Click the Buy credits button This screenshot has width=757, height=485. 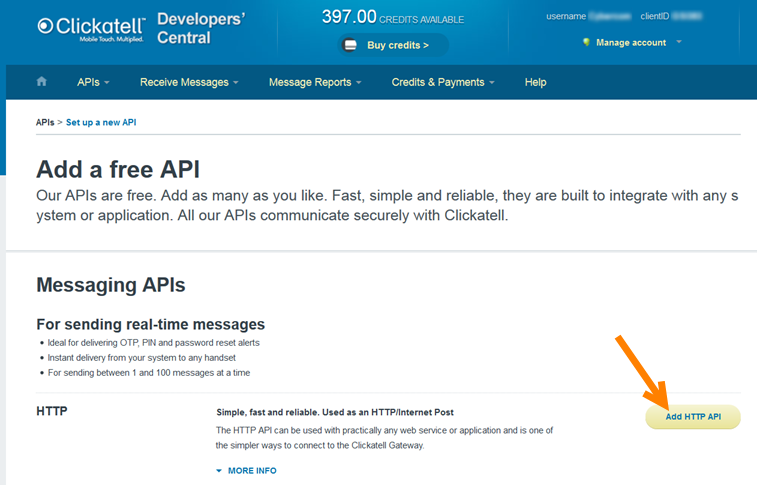point(393,45)
